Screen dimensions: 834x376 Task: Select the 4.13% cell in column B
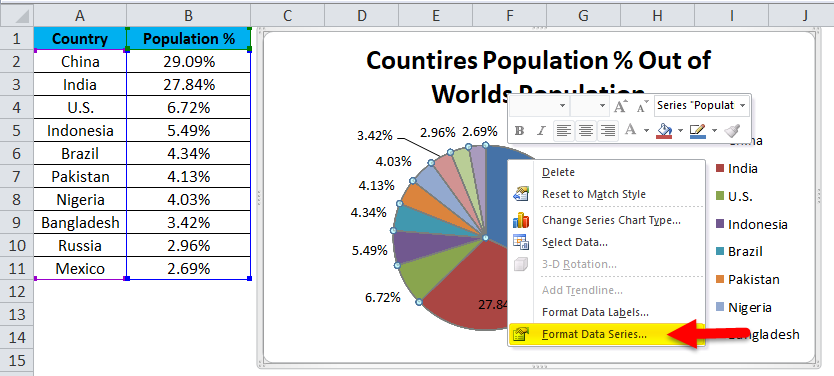click(189, 177)
